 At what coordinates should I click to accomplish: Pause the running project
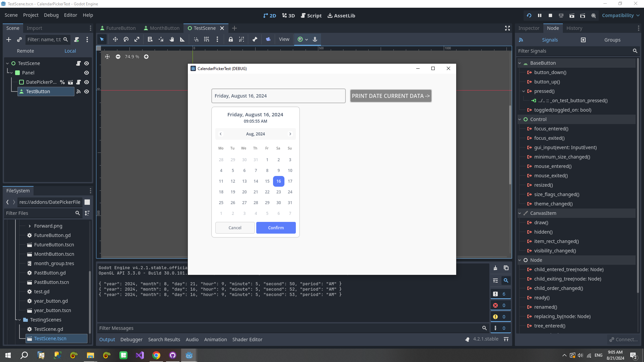click(540, 15)
